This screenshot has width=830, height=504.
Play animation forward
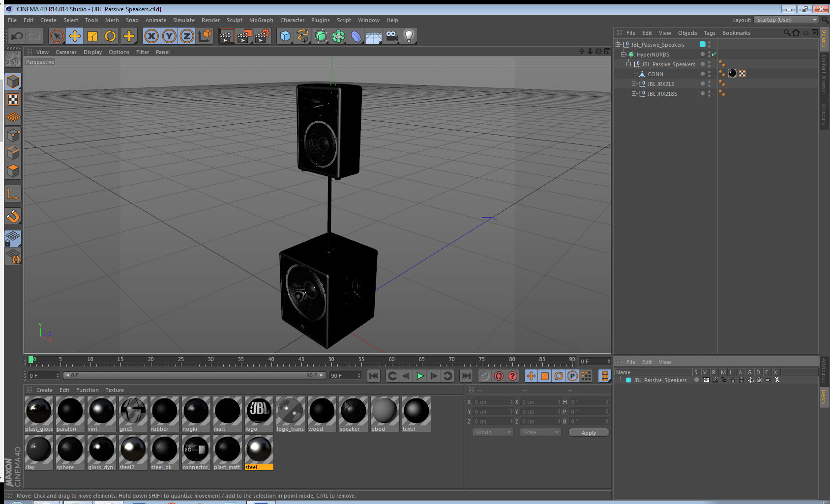(420, 376)
